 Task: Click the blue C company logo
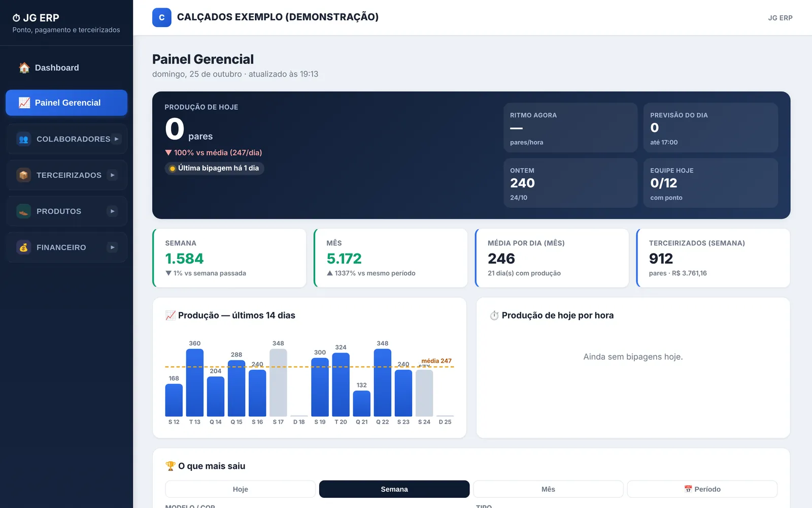161,17
